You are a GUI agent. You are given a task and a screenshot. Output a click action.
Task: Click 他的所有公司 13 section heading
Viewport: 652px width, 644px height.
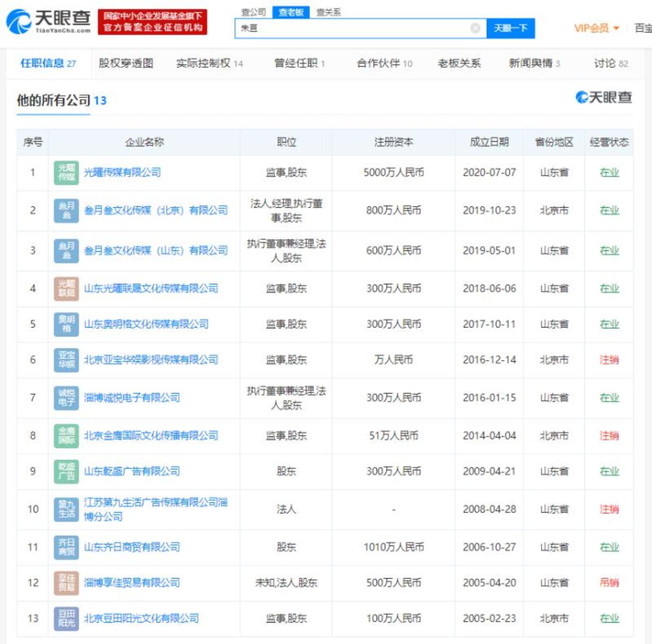[x=62, y=100]
